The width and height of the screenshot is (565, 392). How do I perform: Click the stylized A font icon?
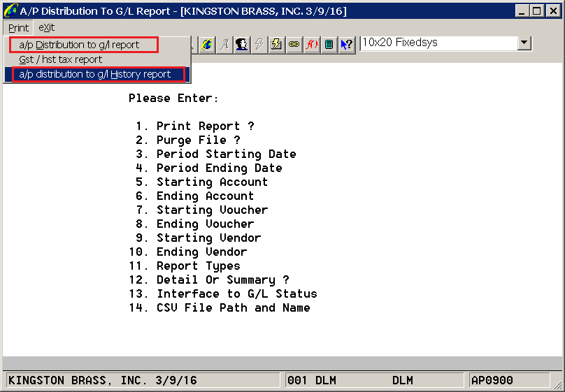(x=225, y=44)
